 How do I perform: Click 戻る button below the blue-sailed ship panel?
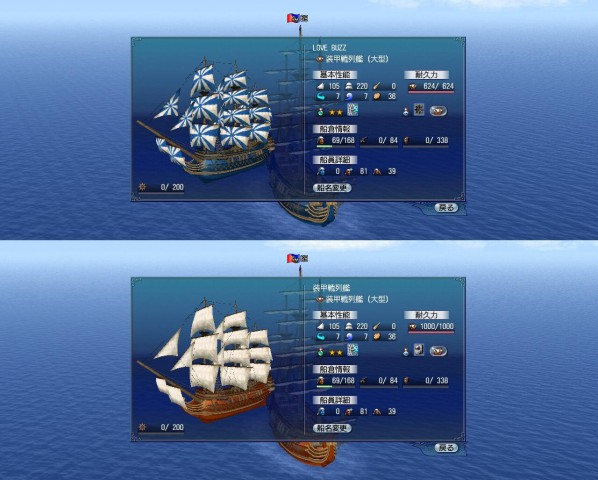tap(446, 207)
